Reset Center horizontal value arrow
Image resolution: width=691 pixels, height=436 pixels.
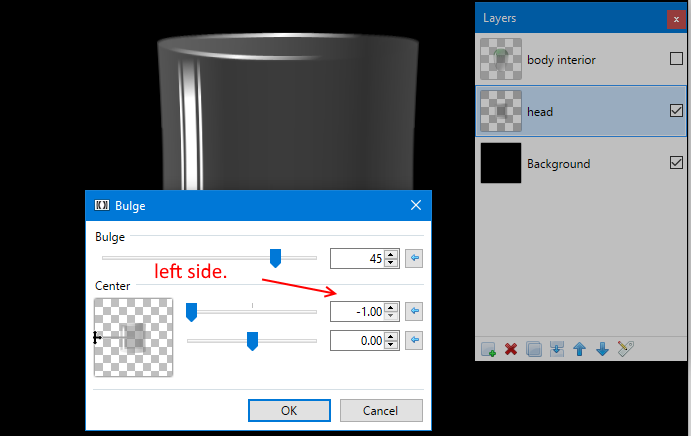click(x=414, y=311)
